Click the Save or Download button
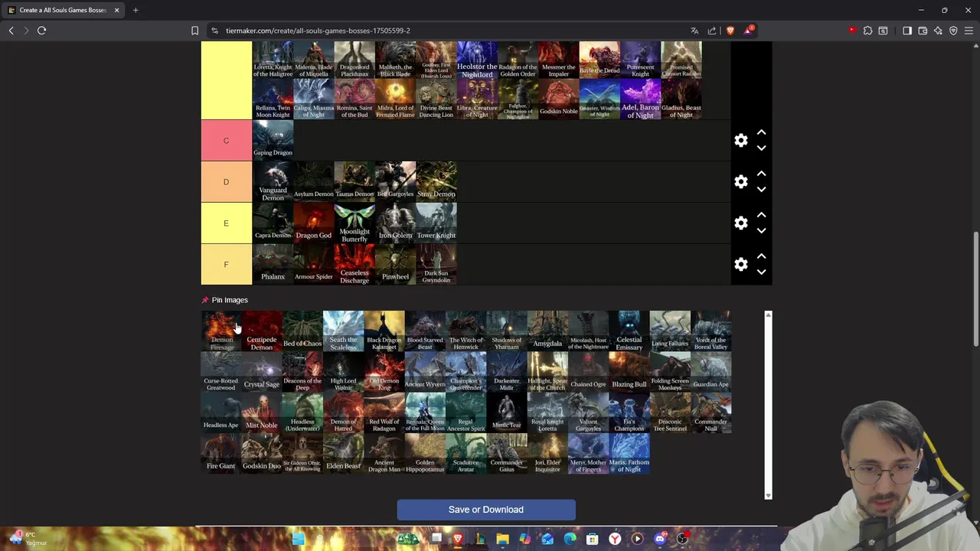980x551 pixels. click(486, 510)
